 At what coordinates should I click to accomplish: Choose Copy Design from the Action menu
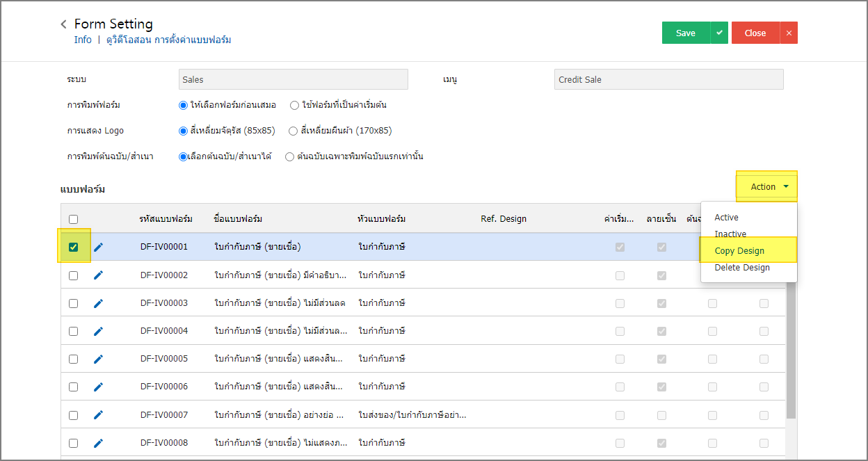(739, 251)
